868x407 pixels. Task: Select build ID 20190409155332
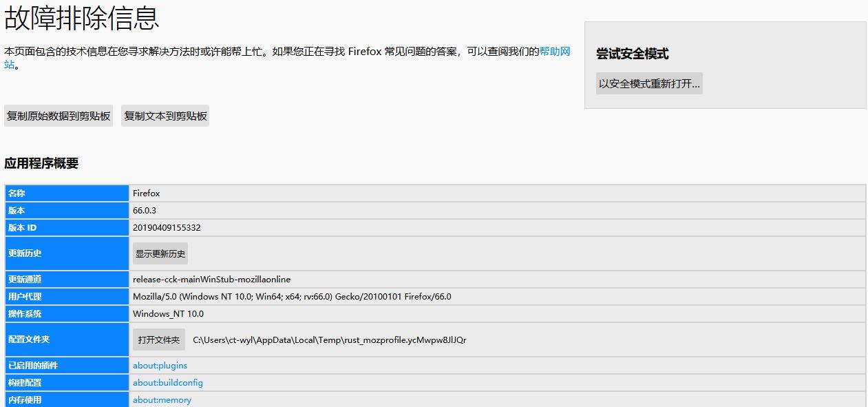point(167,228)
